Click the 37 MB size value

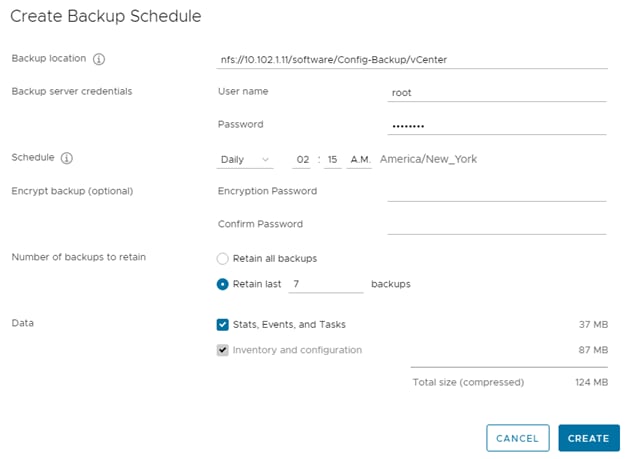[593, 324]
